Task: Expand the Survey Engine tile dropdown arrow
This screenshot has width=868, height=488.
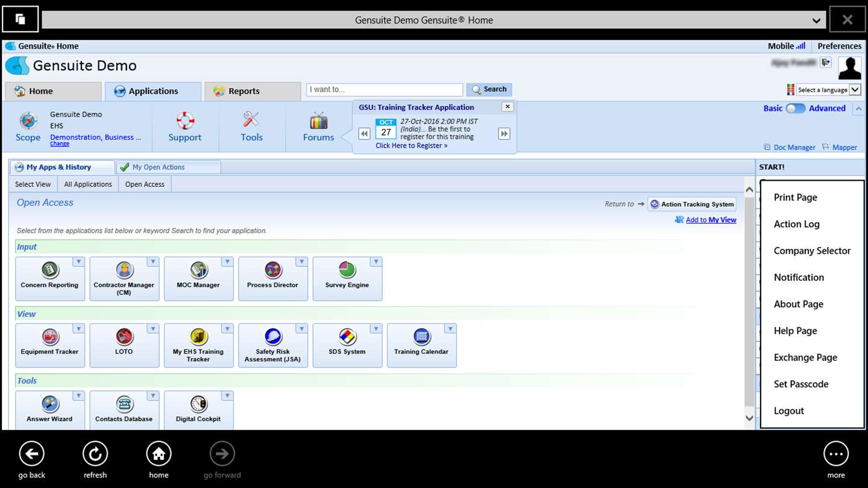Action: pos(376,262)
